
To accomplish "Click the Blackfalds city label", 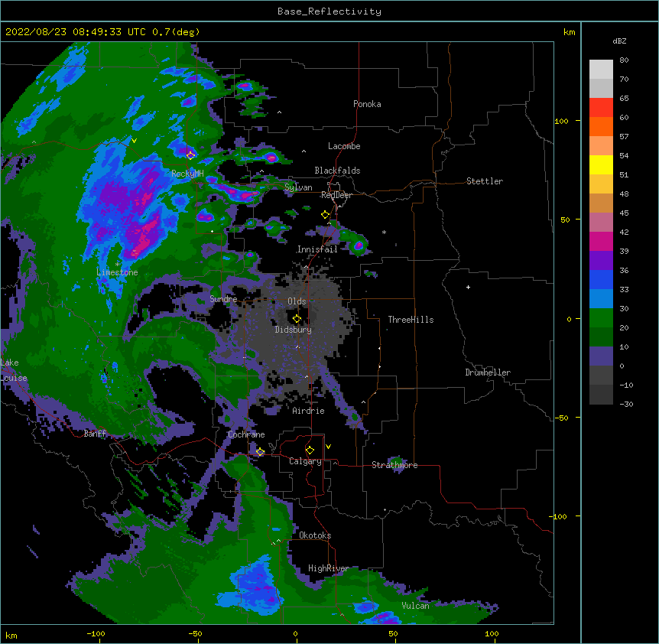I will pos(337,171).
